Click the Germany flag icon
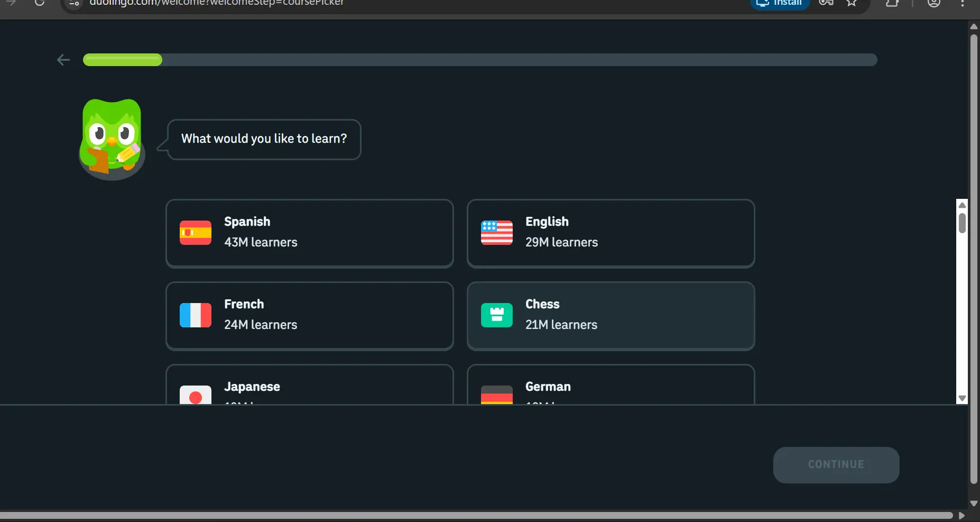Viewport: 980px width, 522px height. [x=497, y=395]
